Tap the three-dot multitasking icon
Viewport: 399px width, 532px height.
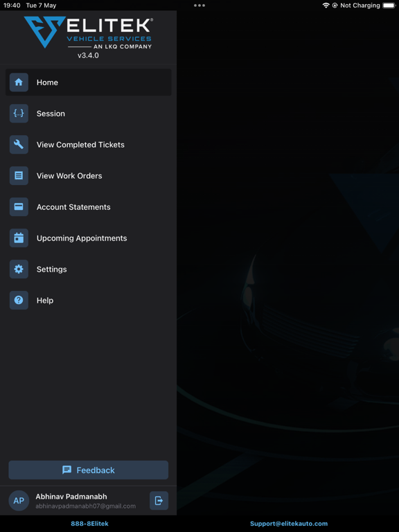point(199,6)
